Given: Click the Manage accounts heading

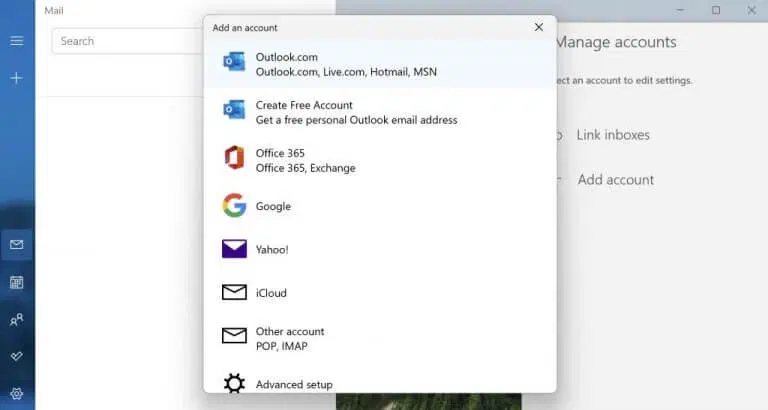Looking at the screenshot, I should [616, 42].
